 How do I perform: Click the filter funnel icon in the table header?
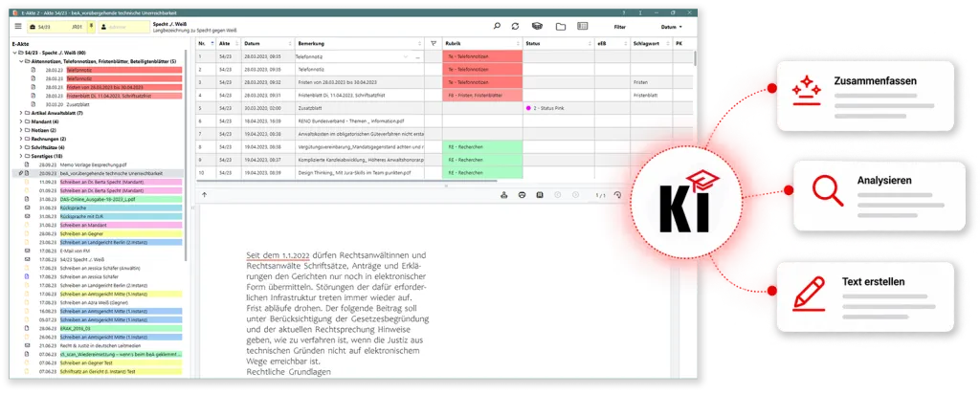pos(434,43)
